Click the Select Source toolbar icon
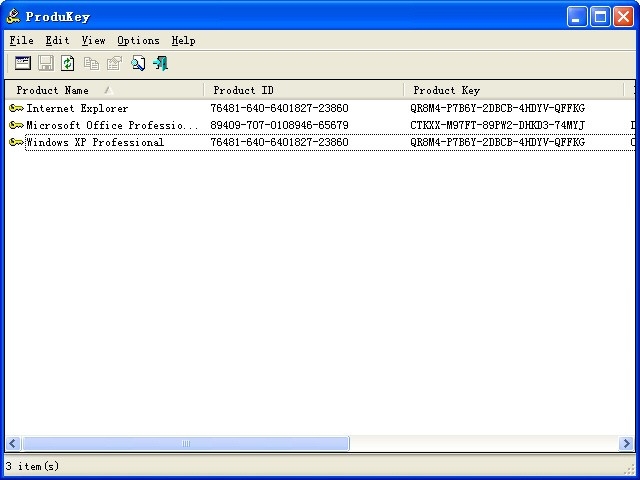 click(x=23, y=63)
